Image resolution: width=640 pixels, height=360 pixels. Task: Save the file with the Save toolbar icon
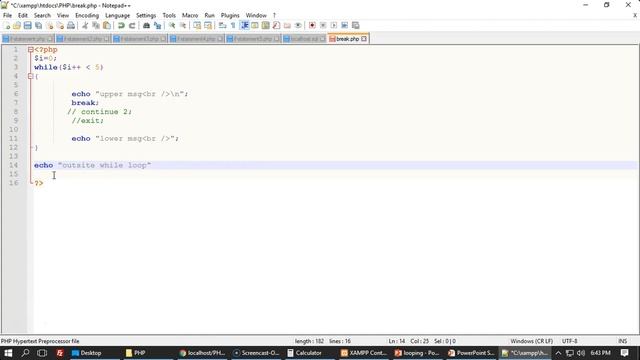[27, 25]
